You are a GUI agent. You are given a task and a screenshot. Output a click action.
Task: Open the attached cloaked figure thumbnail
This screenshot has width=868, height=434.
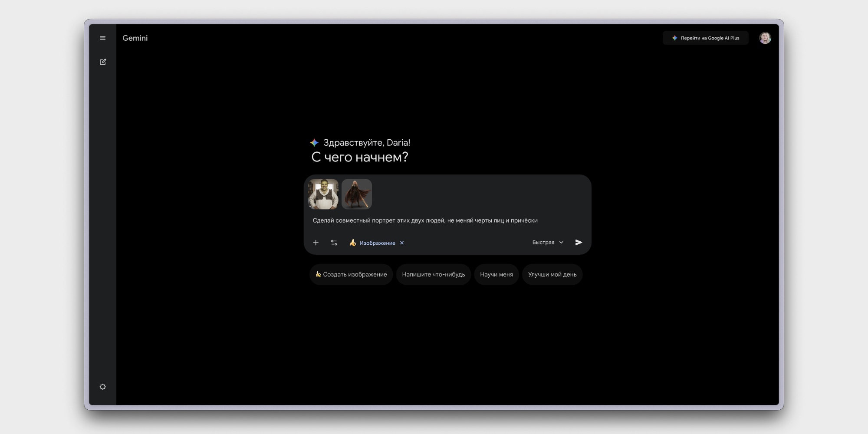point(357,194)
